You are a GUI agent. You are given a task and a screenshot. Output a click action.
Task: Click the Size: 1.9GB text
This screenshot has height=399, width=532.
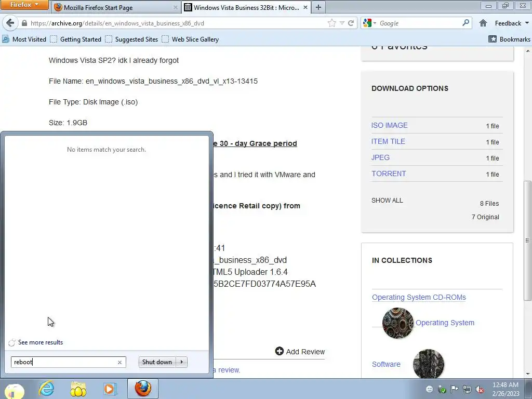(x=68, y=123)
